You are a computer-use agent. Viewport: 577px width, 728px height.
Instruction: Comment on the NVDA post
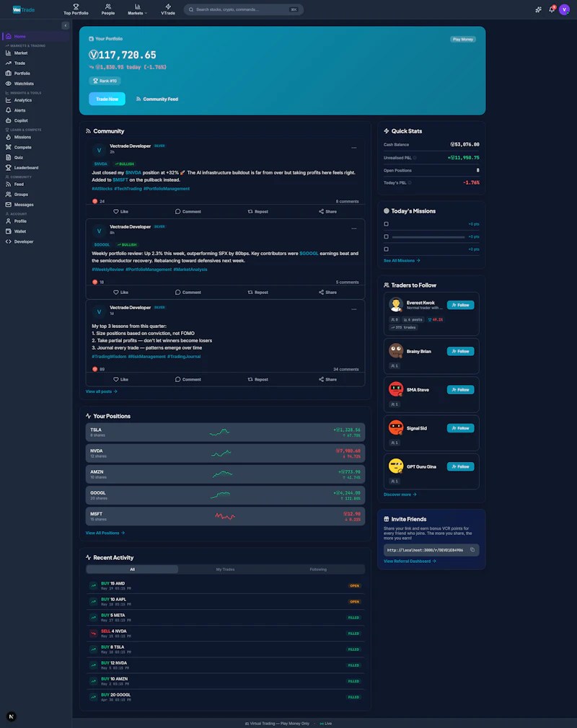coord(188,211)
